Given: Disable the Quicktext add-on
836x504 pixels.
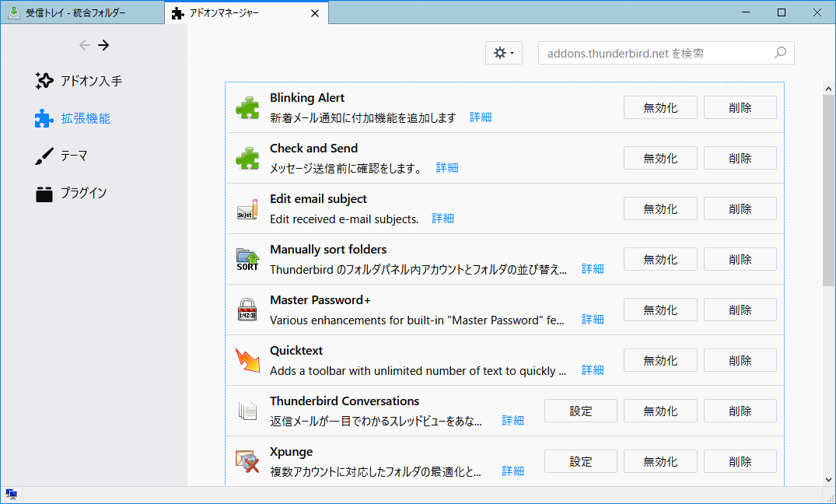Looking at the screenshot, I should tap(660, 360).
